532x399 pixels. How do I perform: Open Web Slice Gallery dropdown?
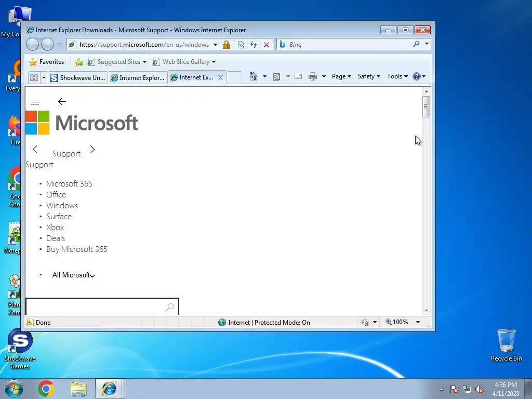(x=184, y=62)
